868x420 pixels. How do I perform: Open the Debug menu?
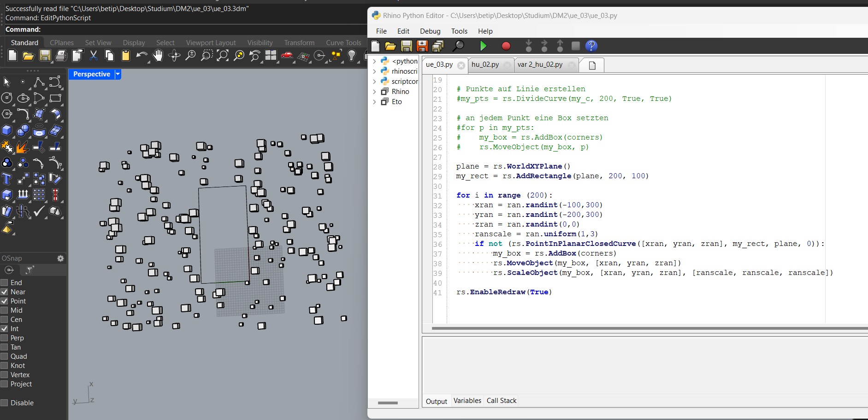[x=430, y=31]
